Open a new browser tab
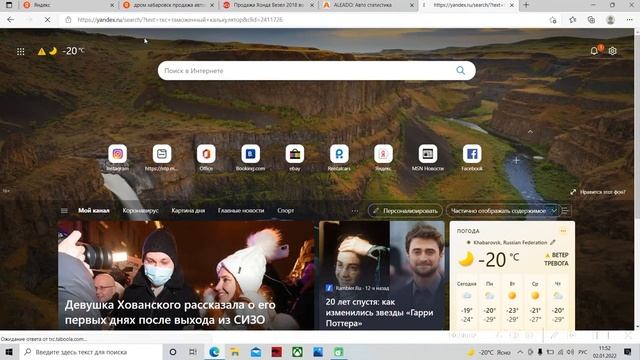This screenshot has height=360, width=640. pyautogui.click(x=526, y=5)
